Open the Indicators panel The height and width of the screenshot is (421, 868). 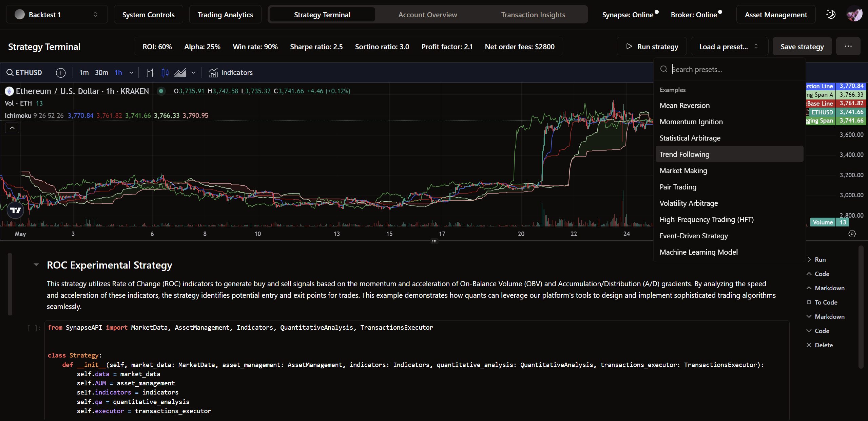tap(231, 73)
